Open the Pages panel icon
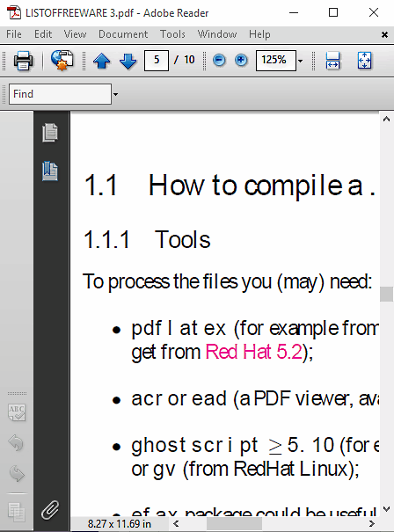The image size is (394, 532). point(50,132)
